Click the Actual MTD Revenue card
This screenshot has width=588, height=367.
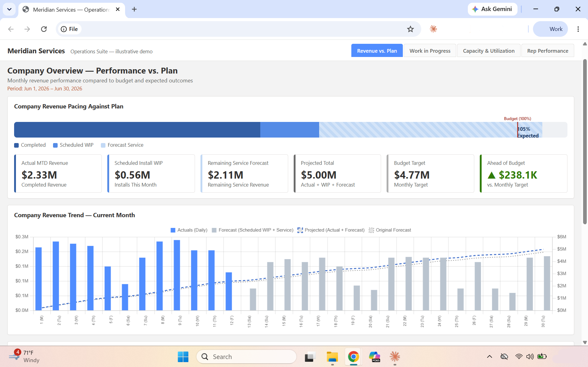coord(58,173)
